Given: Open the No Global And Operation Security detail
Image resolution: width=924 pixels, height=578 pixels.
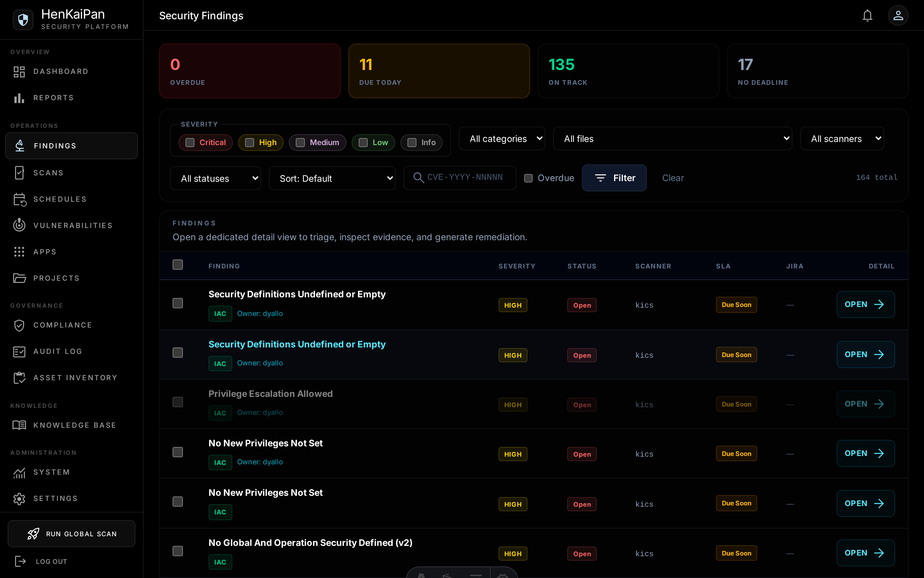Looking at the screenshot, I should tap(866, 553).
